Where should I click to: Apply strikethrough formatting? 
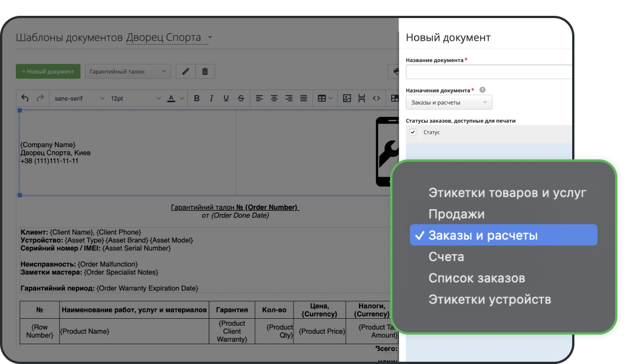(241, 98)
